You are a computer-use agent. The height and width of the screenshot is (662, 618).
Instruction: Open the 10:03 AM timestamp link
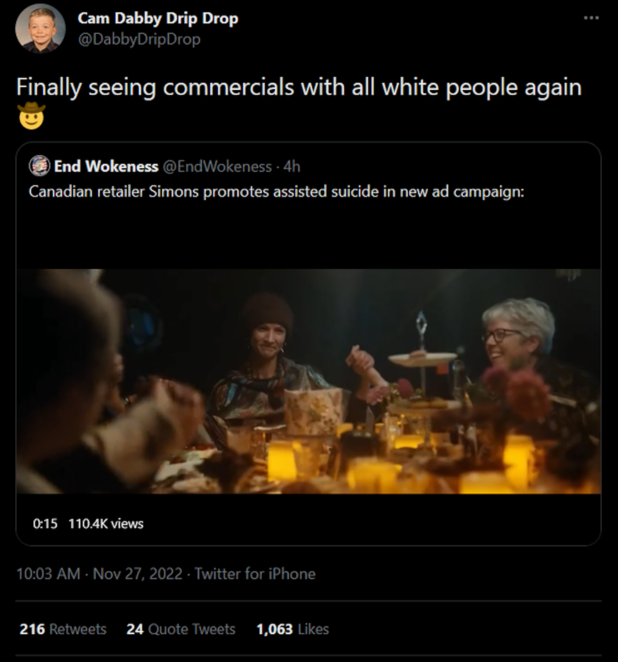click(x=48, y=574)
